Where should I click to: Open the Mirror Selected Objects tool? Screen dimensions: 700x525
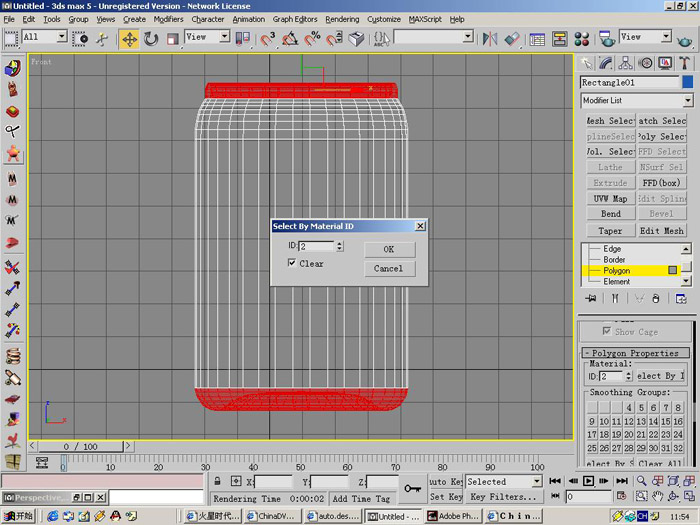click(x=490, y=39)
